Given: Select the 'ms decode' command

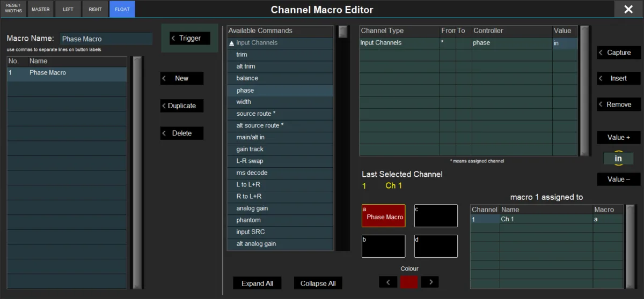Looking at the screenshot, I should tap(280, 173).
